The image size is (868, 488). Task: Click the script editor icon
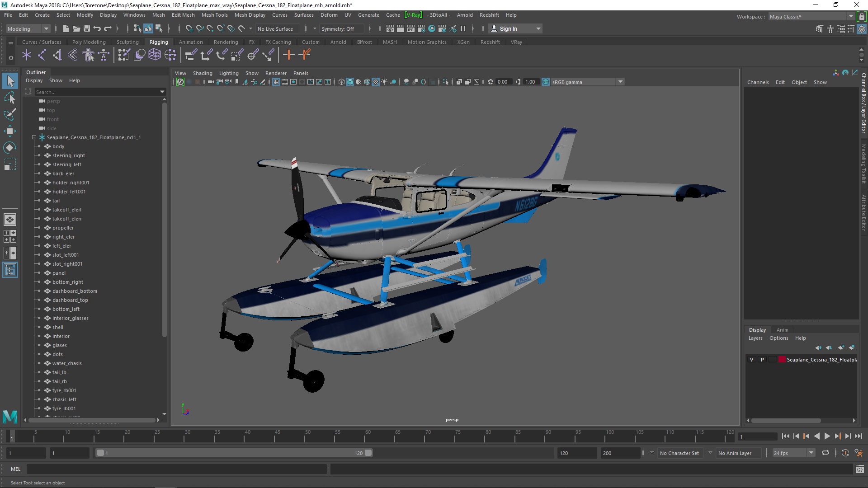coord(860,469)
